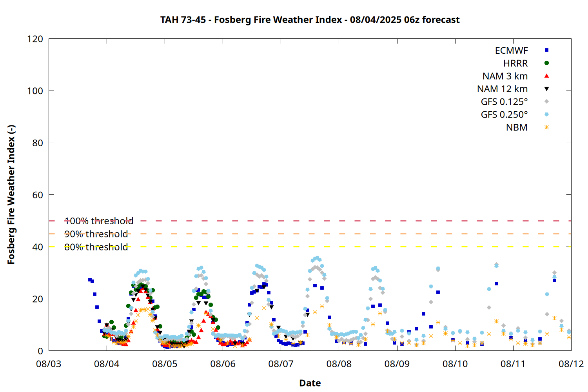This screenshot has height=392, width=588.
Task: Click the 08/12 date tick label
Action: 571,364
